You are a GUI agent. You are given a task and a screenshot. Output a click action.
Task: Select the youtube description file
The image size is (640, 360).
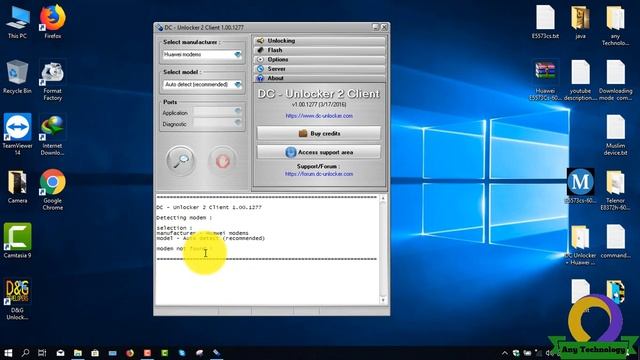[580, 80]
